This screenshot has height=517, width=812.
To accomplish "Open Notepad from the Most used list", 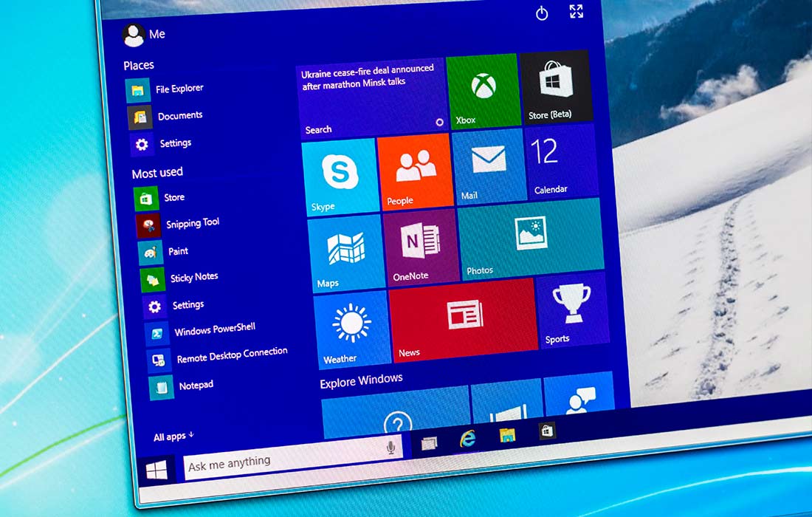I will click(196, 385).
